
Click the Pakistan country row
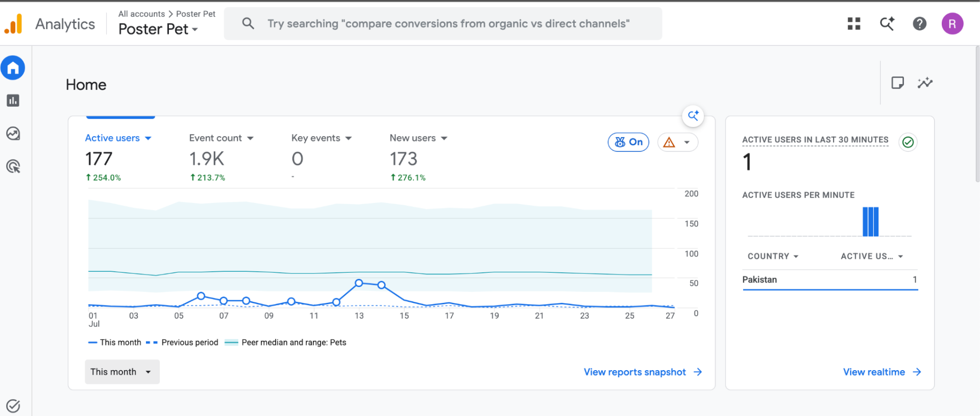[x=830, y=280]
